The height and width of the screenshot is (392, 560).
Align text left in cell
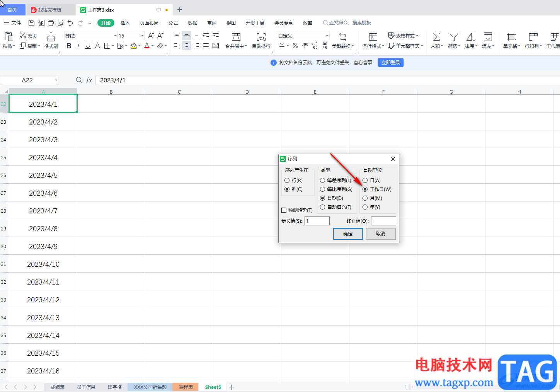[177, 46]
